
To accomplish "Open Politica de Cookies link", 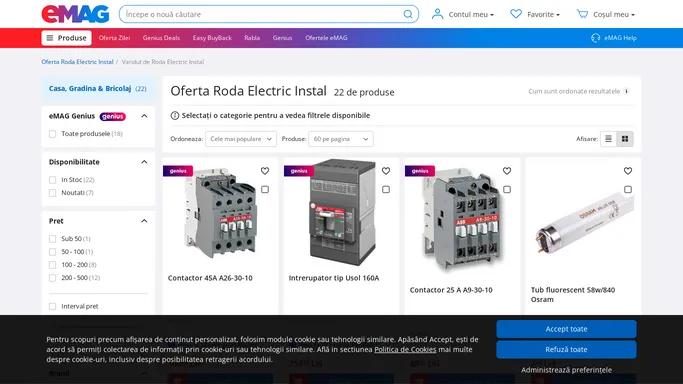I will pos(405,350).
